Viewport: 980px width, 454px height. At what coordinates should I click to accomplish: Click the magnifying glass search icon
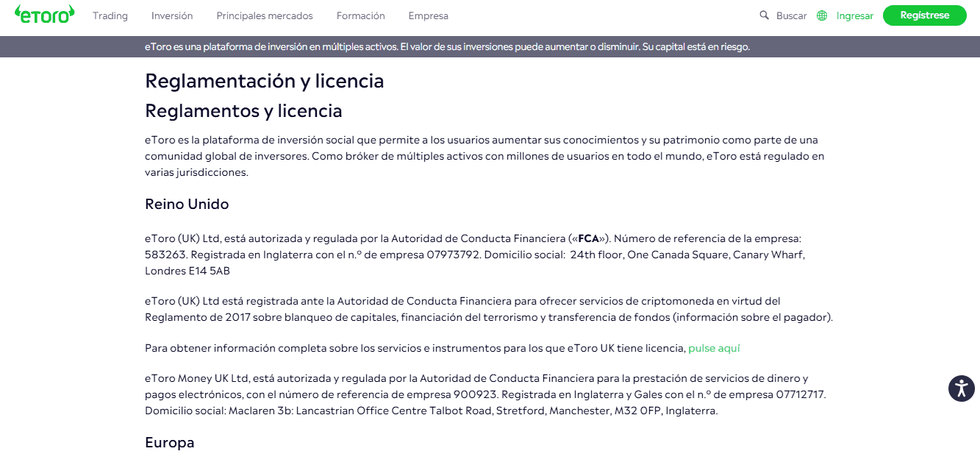point(764,15)
